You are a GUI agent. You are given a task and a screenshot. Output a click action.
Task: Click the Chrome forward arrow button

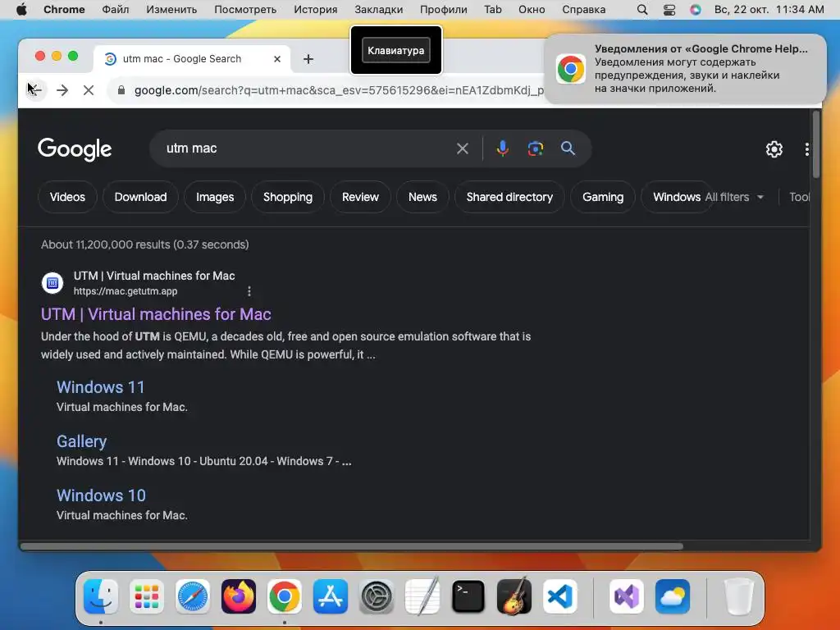tap(62, 90)
